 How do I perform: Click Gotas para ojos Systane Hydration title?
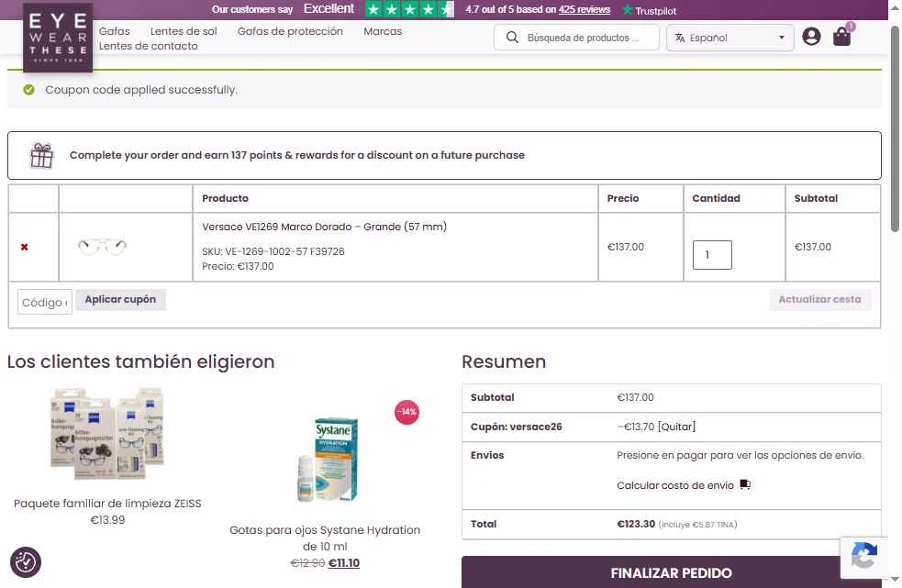(325, 538)
